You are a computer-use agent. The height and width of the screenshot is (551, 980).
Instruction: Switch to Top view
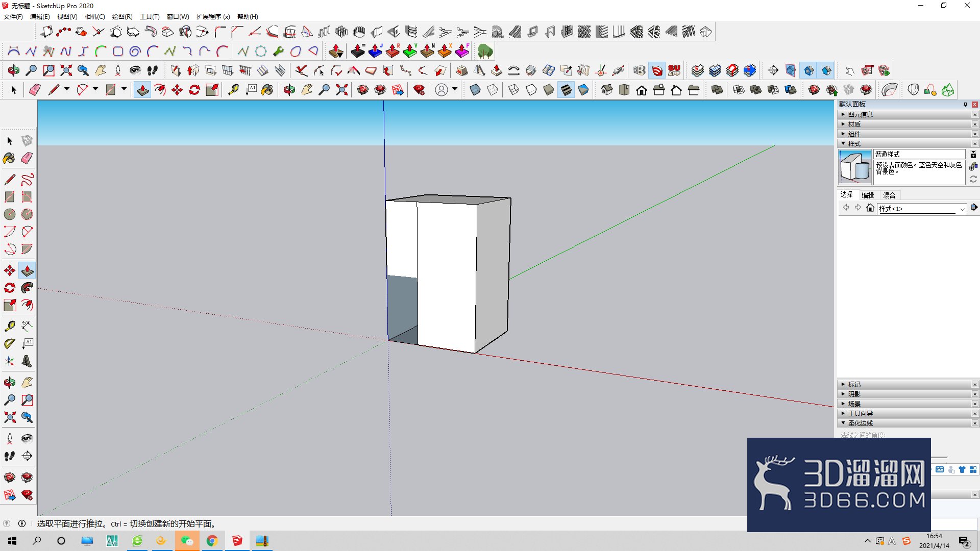click(x=624, y=90)
